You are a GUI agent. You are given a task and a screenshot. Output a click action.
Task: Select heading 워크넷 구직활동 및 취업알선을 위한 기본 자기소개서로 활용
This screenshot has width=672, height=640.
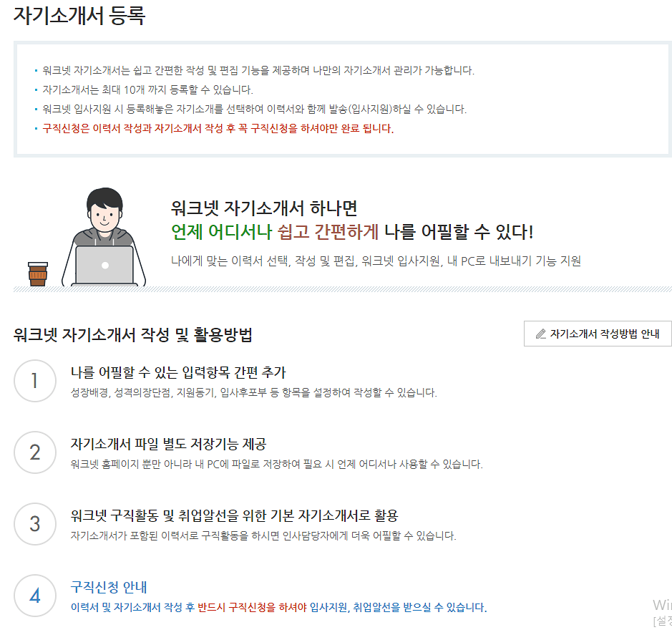coord(235,515)
